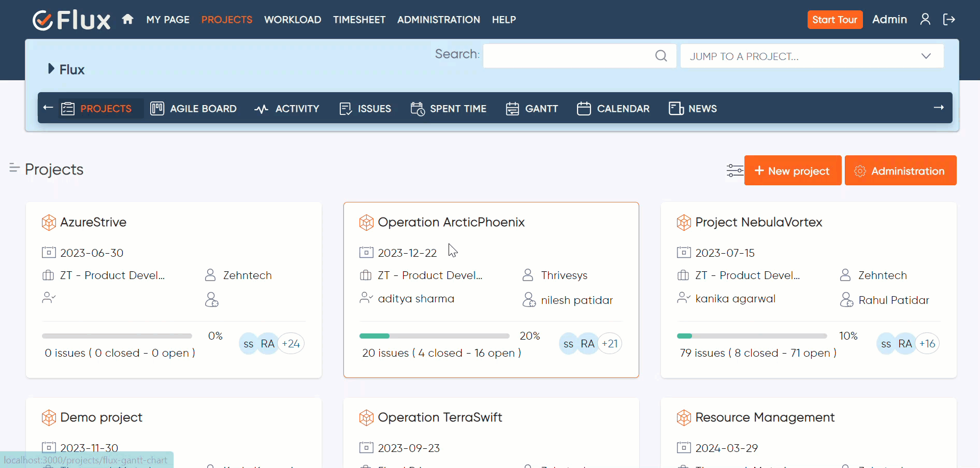This screenshot has width=980, height=468.
Task: Expand the Flux breadcrumb triangle
Action: click(51, 69)
